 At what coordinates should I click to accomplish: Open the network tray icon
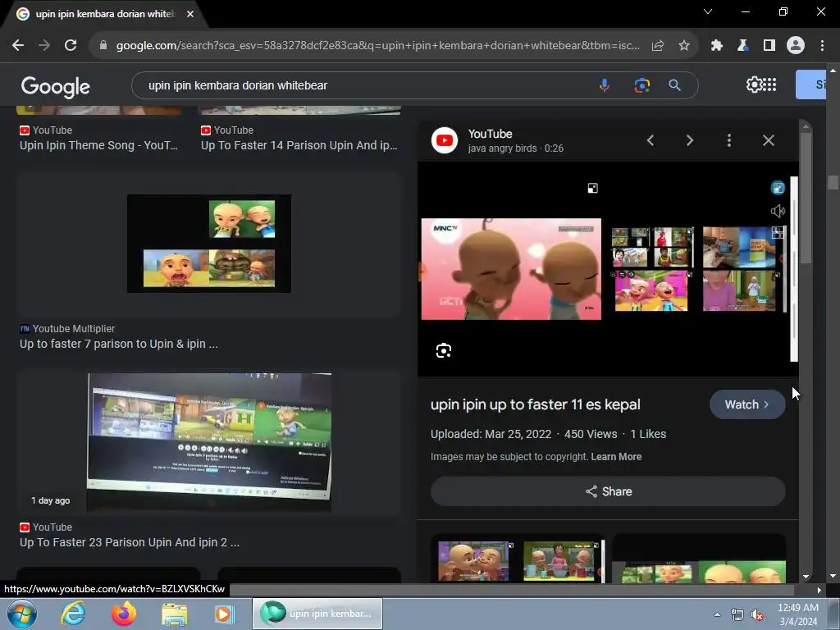click(x=737, y=615)
